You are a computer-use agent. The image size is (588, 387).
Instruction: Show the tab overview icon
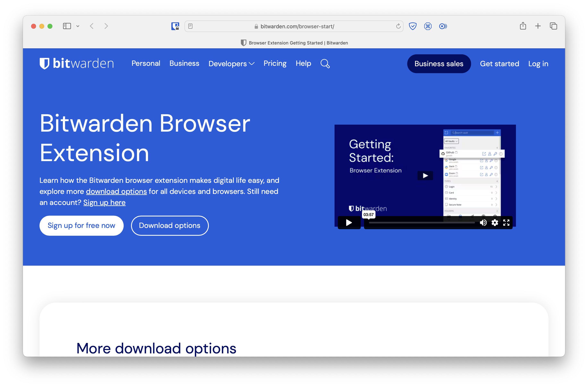[553, 26]
